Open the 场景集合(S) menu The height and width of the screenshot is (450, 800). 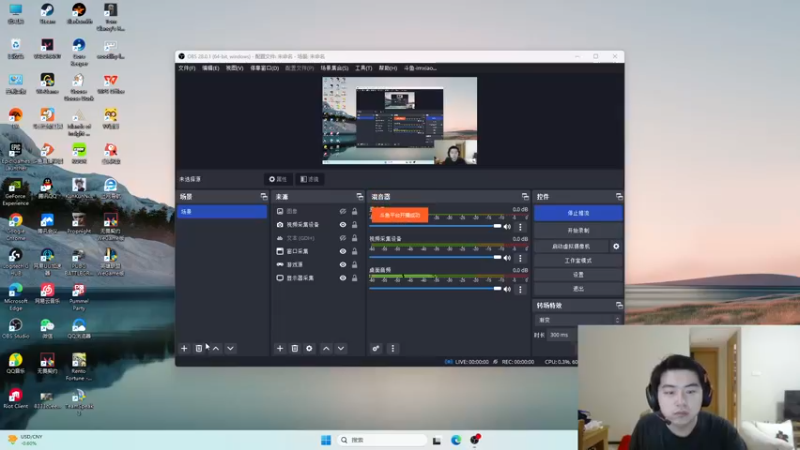[334, 68]
